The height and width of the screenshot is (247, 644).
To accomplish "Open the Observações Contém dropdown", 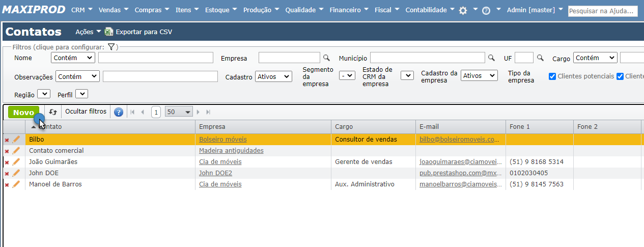I will [77, 76].
